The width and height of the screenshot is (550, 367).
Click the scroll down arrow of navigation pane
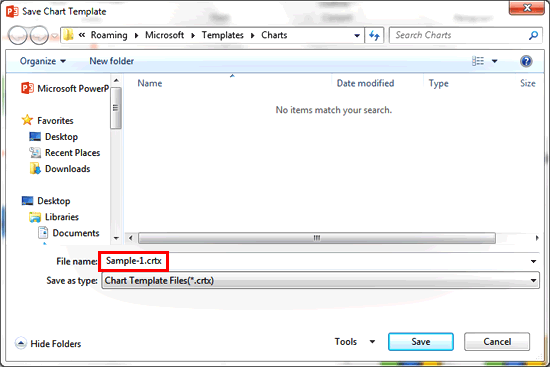(x=116, y=238)
